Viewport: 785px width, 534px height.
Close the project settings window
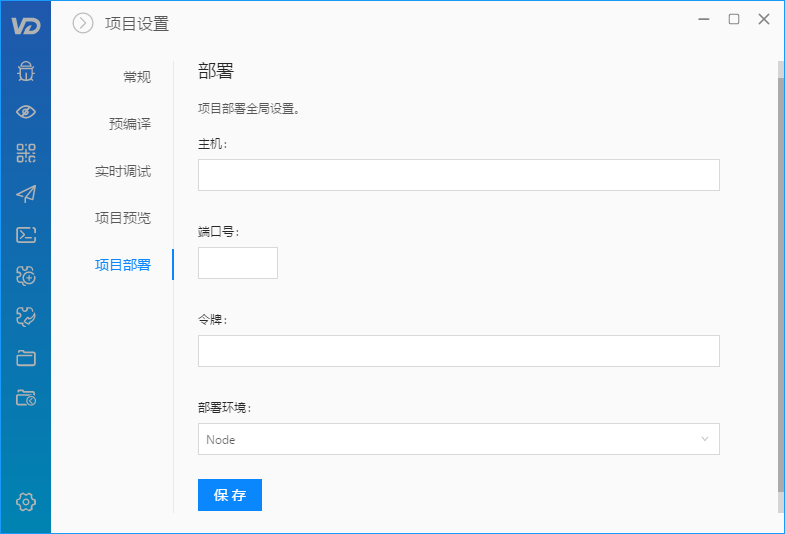[x=764, y=19]
